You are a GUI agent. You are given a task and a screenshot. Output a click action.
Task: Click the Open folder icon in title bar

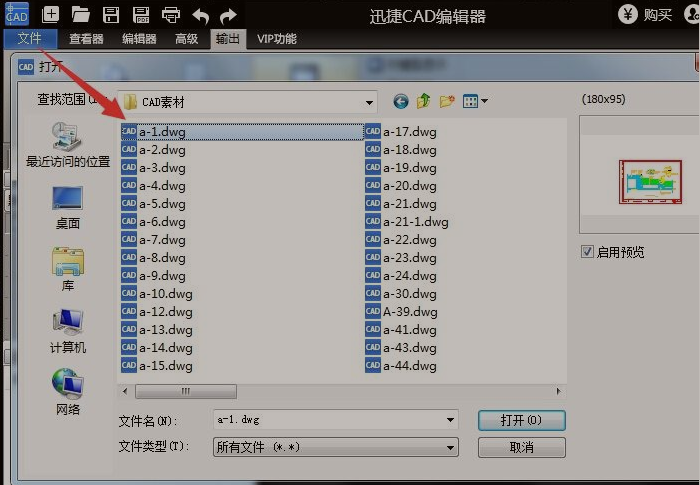click(x=80, y=15)
